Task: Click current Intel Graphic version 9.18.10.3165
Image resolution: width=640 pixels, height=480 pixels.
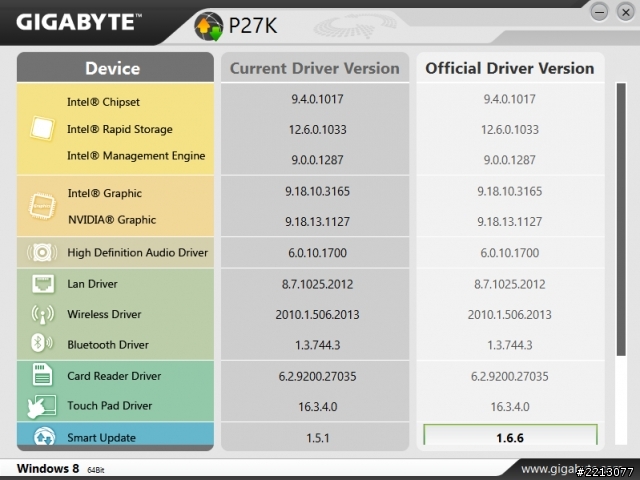Action: 318,191
